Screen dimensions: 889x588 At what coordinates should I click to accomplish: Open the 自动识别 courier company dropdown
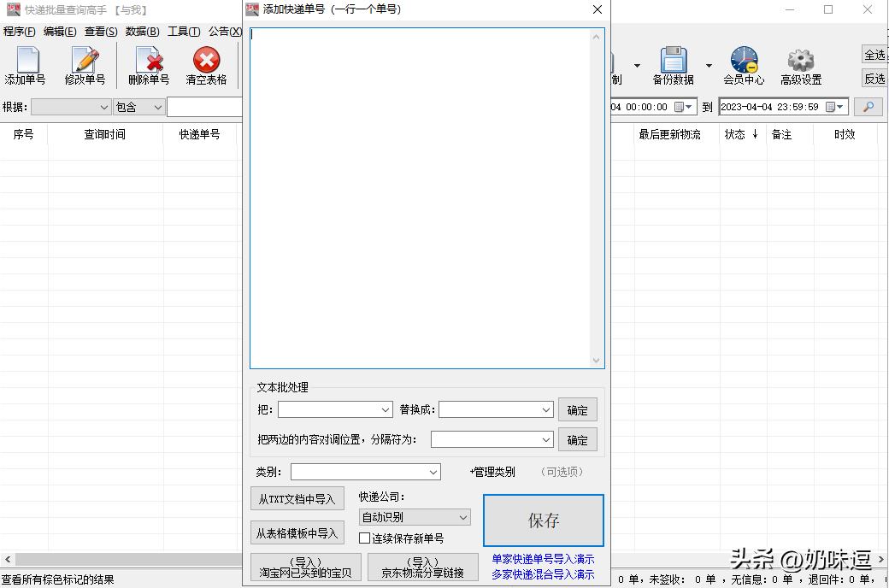click(x=414, y=517)
